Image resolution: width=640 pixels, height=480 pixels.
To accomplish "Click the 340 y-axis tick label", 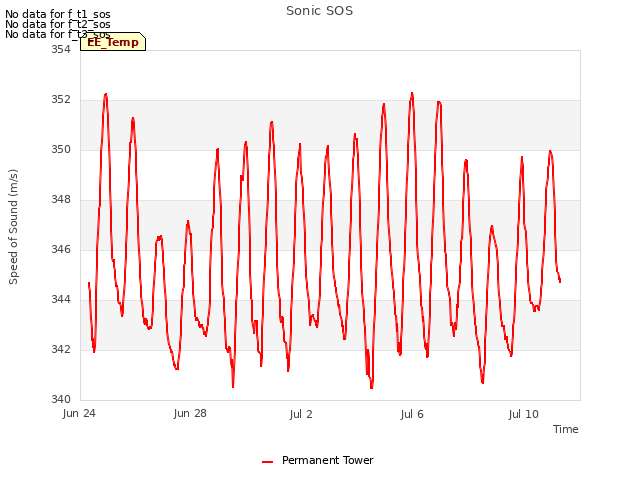I will pyautogui.click(x=61, y=399).
